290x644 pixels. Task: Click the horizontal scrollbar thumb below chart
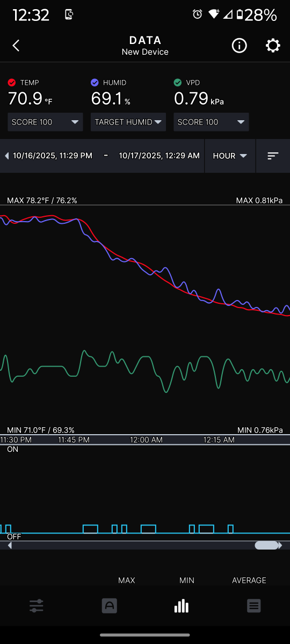pyautogui.click(x=266, y=545)
